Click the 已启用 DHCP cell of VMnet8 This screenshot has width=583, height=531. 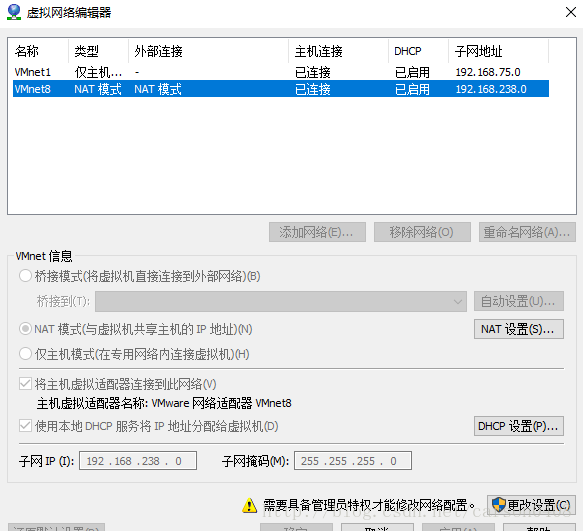point(412,89)
